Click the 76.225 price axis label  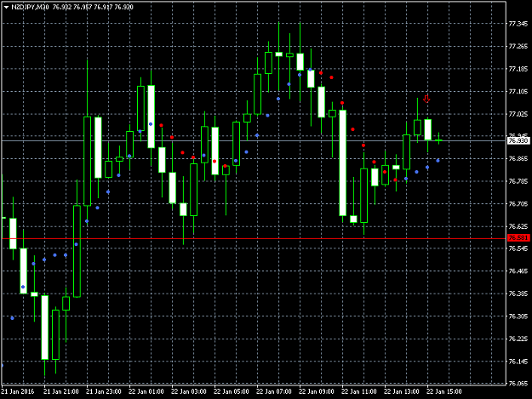click(518, 339)
